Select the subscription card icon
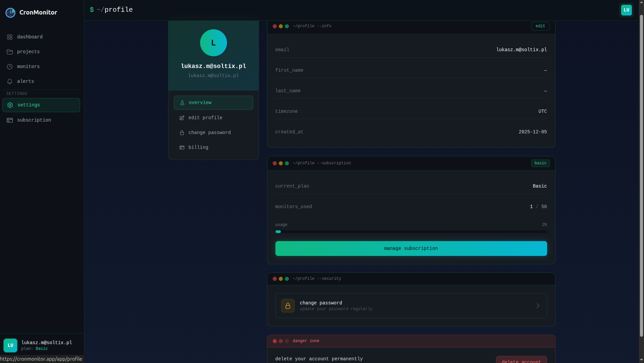Viewport: 644px width, 363px height. click(10, 120)
